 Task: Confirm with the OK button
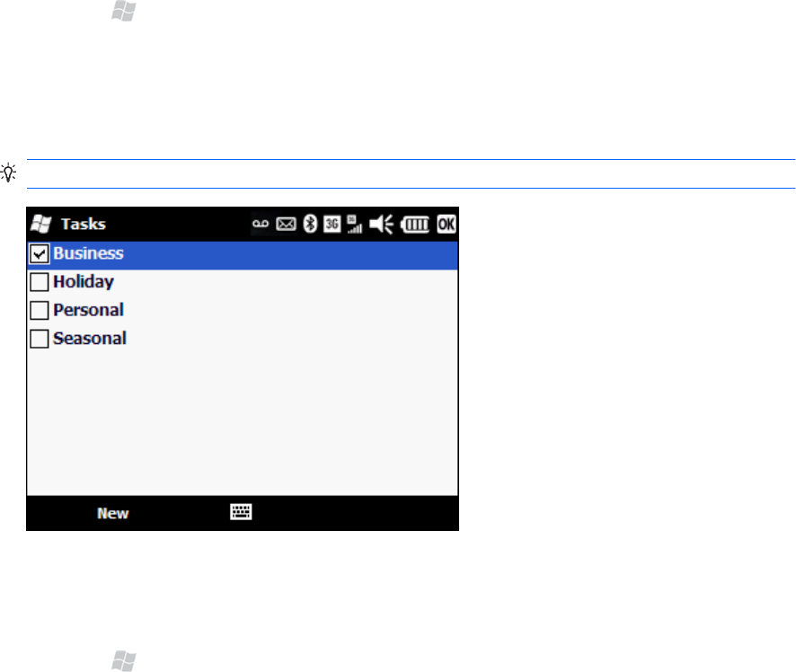(x=447, y=224)
